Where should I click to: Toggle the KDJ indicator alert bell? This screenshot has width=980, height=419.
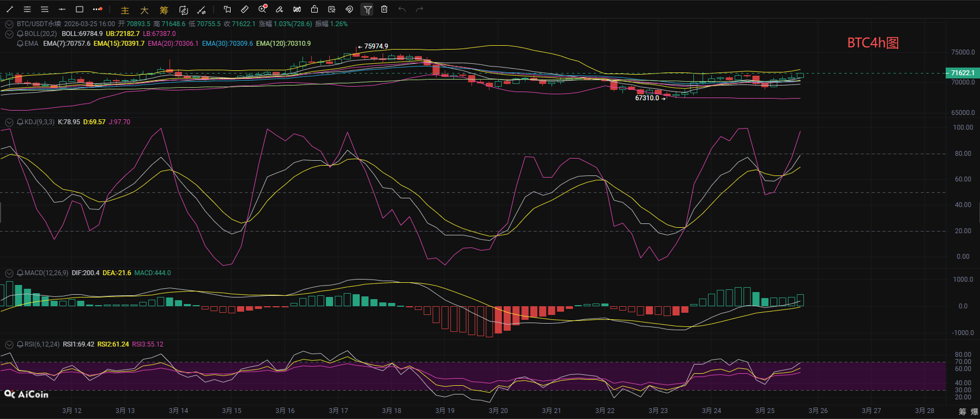(20, 122)
